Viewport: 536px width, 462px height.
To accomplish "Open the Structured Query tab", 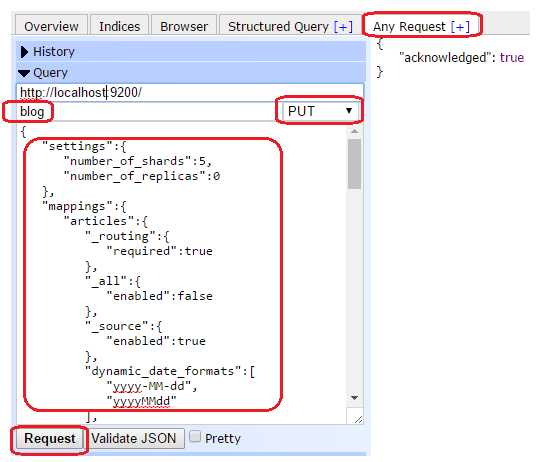I will point(278,26).
